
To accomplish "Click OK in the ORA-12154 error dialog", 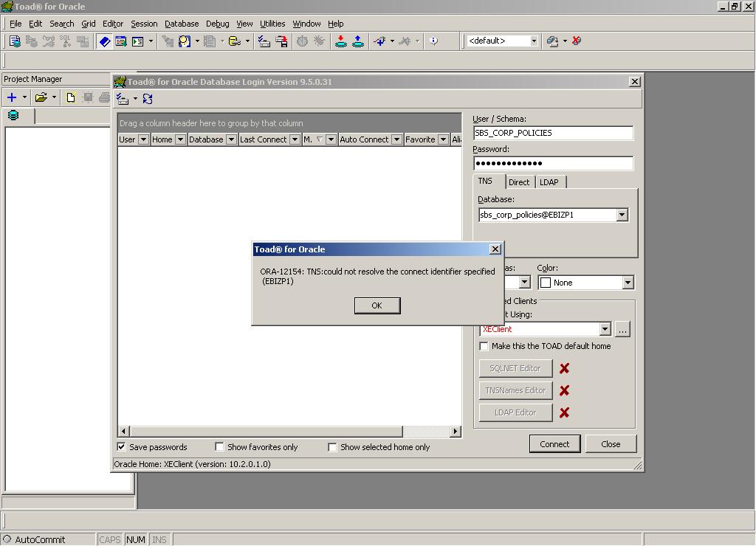I will click(x=377, y=305).
